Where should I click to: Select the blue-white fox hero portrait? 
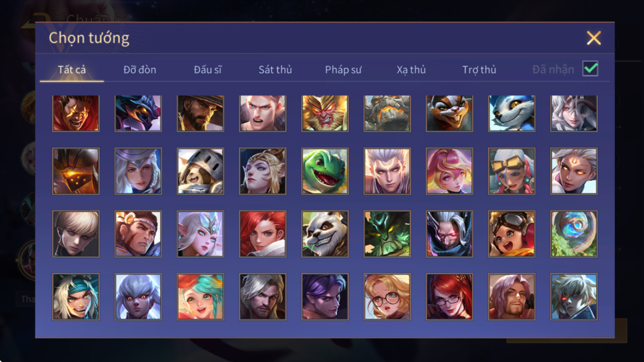511,114
